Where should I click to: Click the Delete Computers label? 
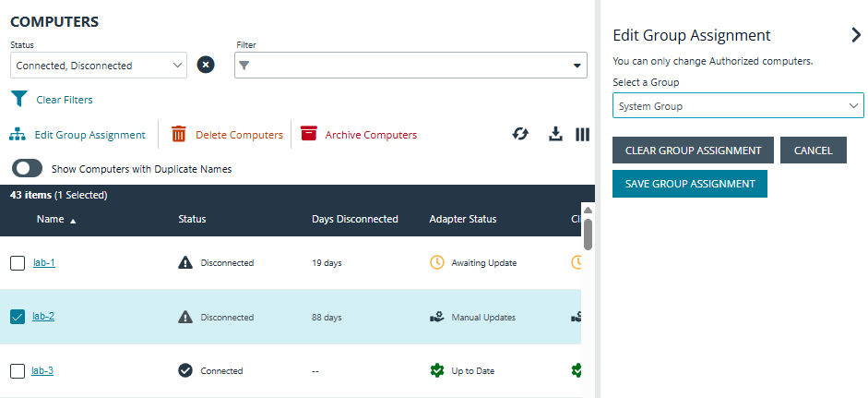tap(239, 135)
